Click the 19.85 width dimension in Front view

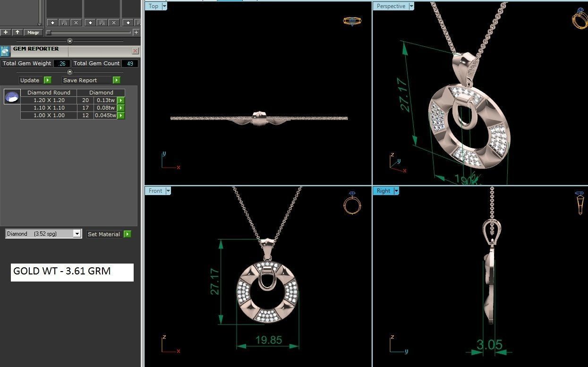269,340
